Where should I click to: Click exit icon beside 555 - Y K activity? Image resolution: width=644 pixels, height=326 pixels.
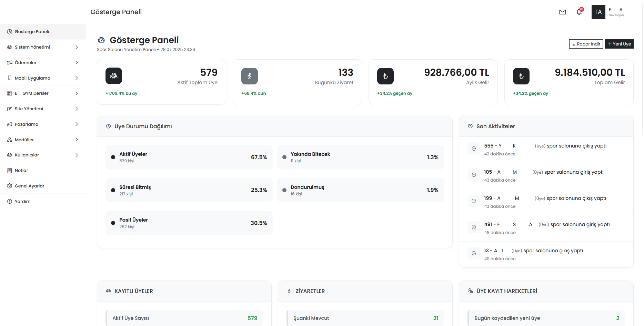[474, 149]
